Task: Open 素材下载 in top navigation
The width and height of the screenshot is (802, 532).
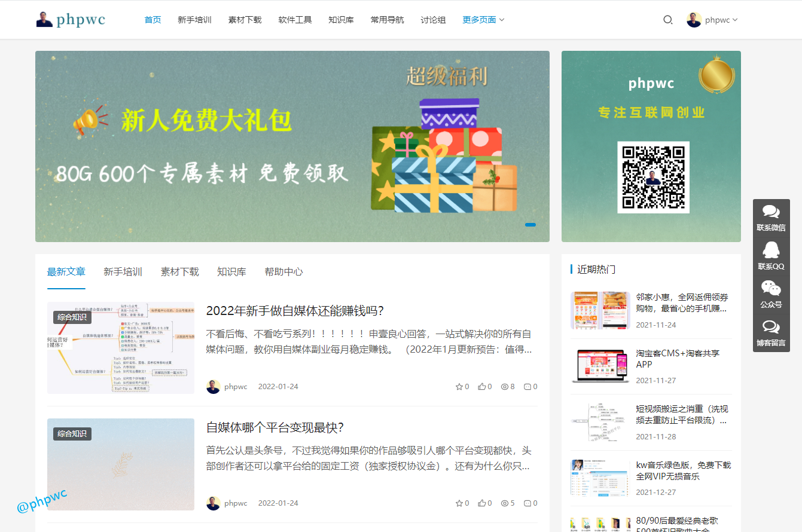Action: [245, 20]
